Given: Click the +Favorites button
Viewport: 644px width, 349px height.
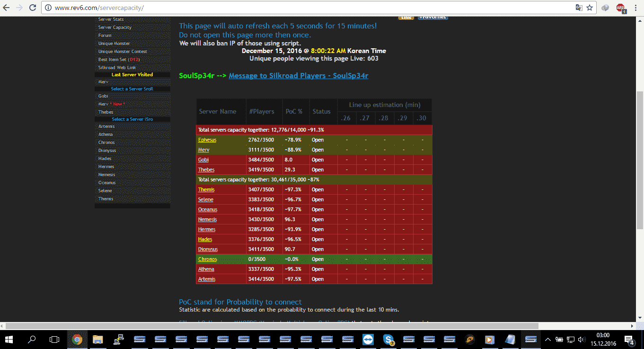Looking at the screenshot, I should coord(432,18).
